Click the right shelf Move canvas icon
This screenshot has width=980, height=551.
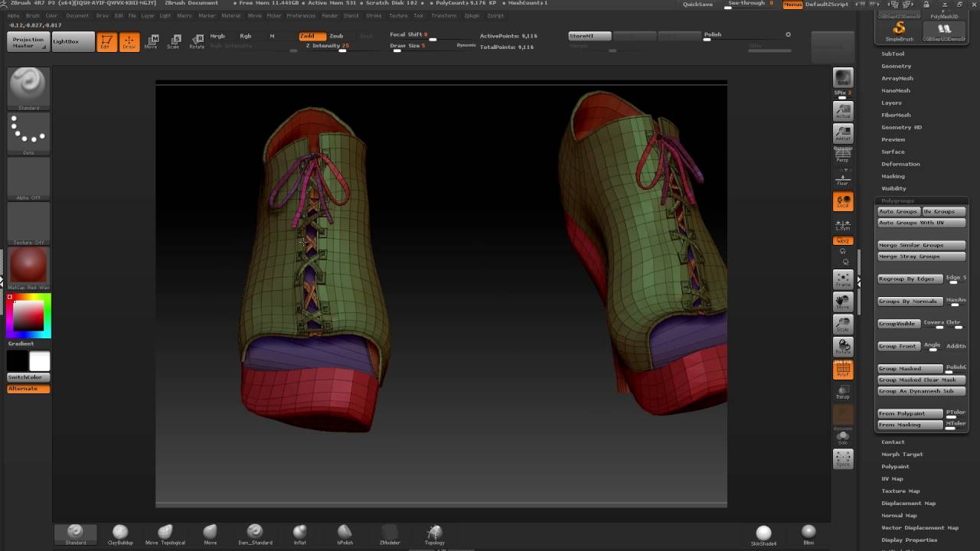point(843,302)
